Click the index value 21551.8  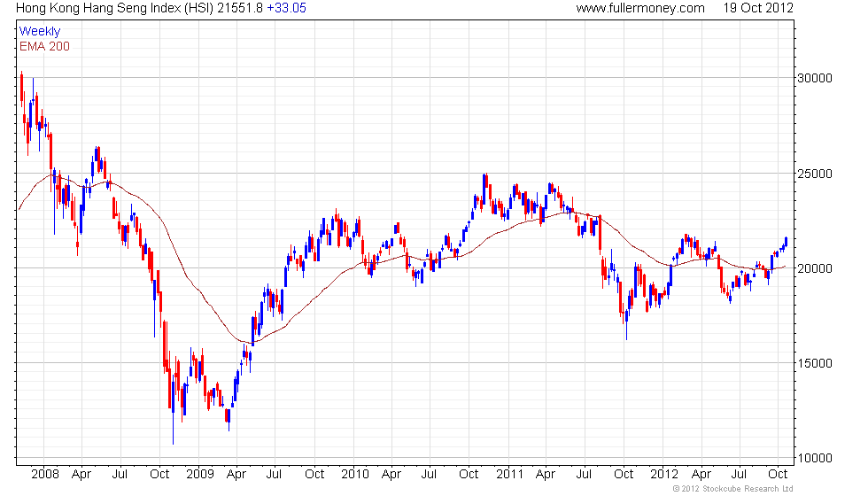pos(240,8)
